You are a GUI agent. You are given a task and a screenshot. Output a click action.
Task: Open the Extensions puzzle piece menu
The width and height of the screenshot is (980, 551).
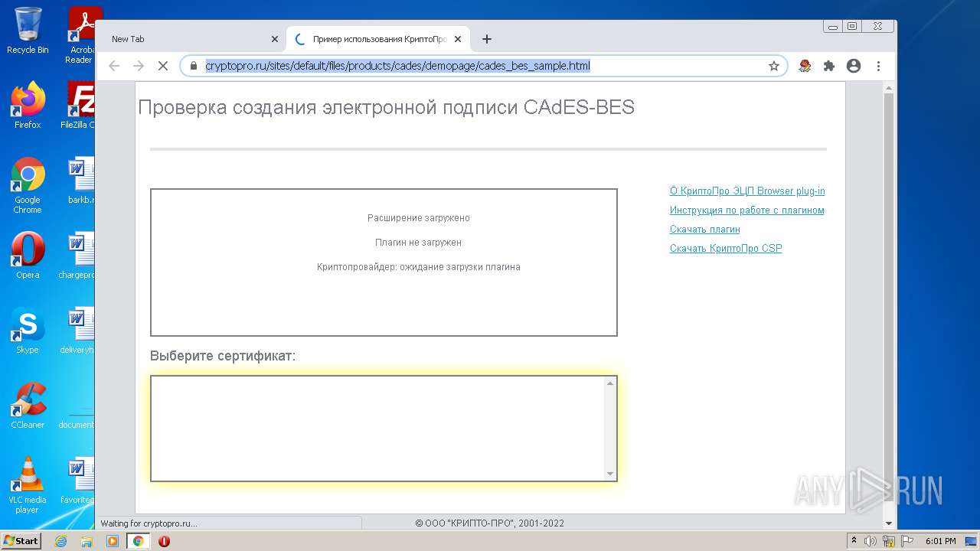click(829, 66)
